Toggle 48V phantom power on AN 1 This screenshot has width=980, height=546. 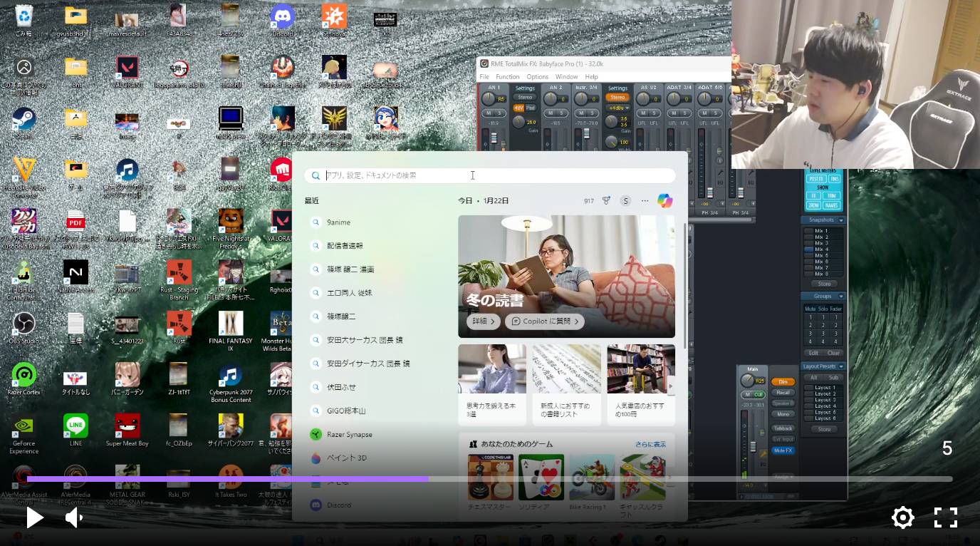coord(519,108)
